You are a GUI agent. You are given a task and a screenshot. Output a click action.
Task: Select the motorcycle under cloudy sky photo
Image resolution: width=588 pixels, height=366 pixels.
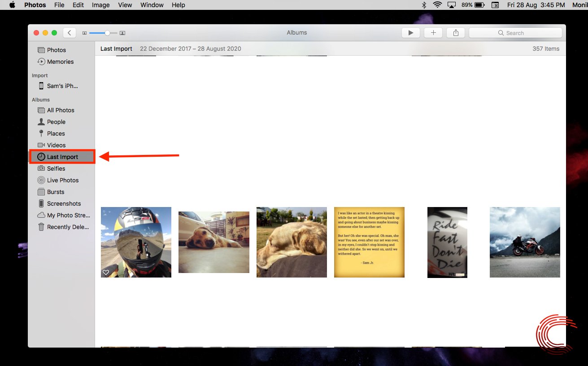[x=525, y=242]
